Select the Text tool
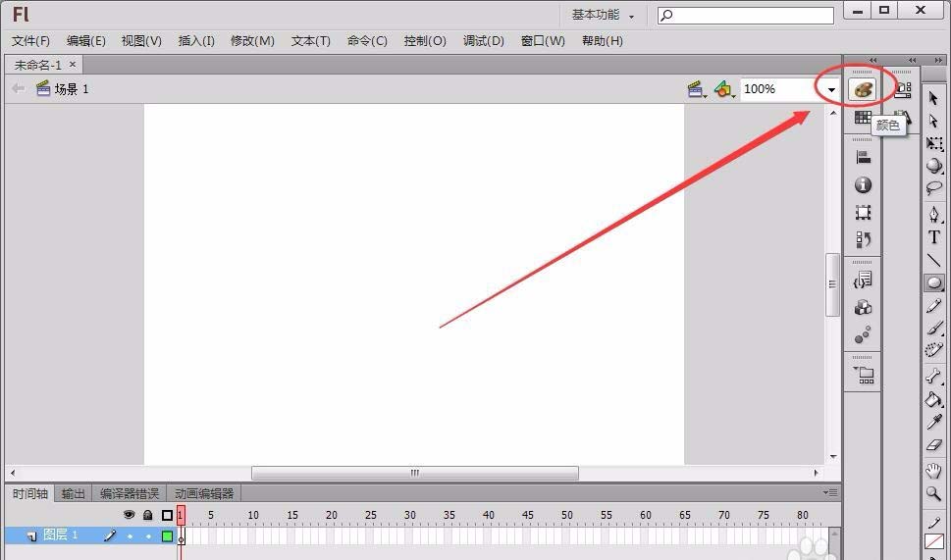951x560 pixels. click(x=934, y=237)
